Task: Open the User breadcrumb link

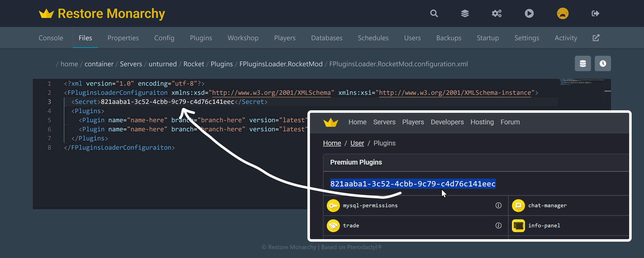Action: [x=357, y=143]
